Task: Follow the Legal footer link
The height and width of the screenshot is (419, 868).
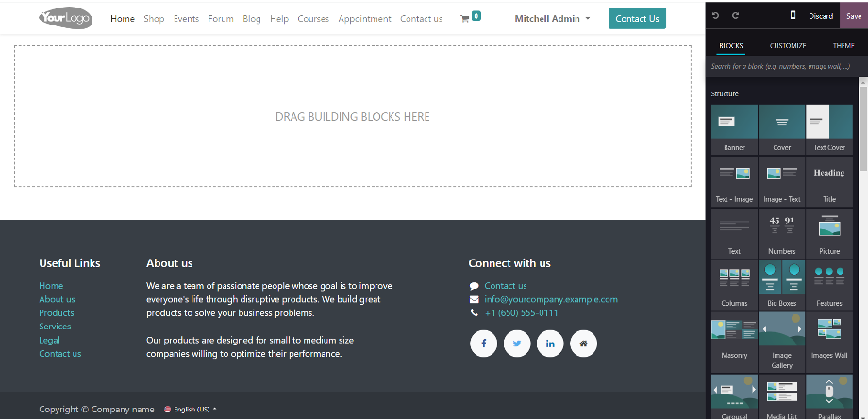Action: tap(49, 340)
